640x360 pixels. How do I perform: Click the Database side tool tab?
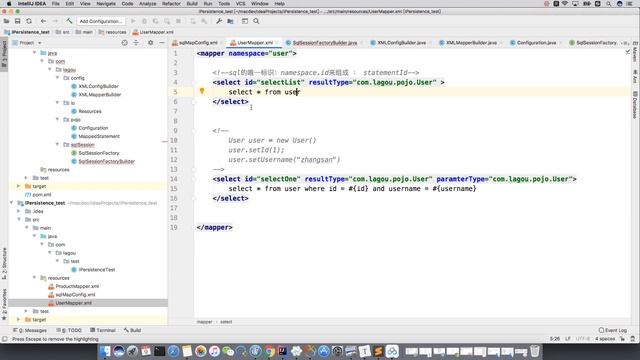click(x=635, y=105)
